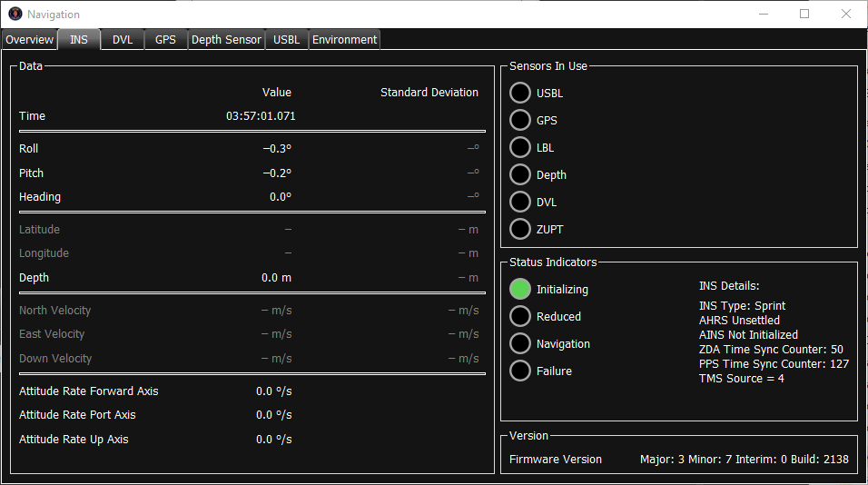Open the GPS tab
This screenshot has height=485, width=868.
click(166, 40)
